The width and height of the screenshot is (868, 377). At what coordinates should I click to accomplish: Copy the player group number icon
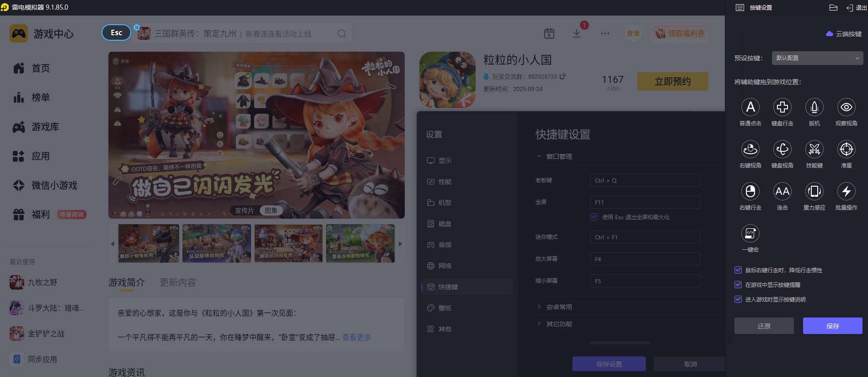pos(563,76)
